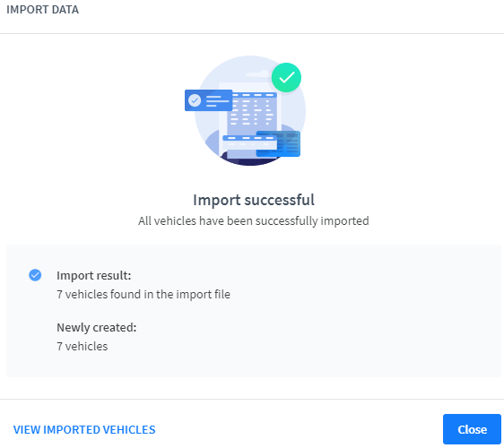Click the blue checklist card in illustration
The height and width of the screenshot is (448, 504).
[209, 100]
